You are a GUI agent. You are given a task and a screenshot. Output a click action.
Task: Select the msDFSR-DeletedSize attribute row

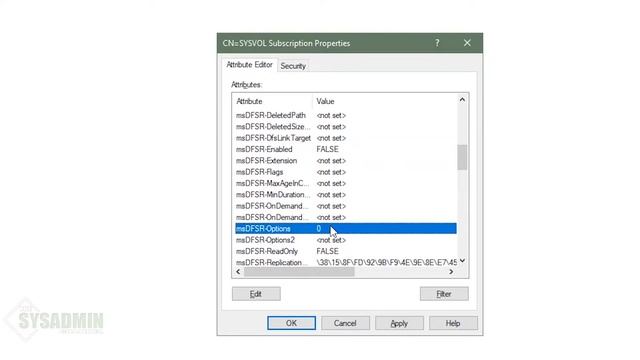346,127
